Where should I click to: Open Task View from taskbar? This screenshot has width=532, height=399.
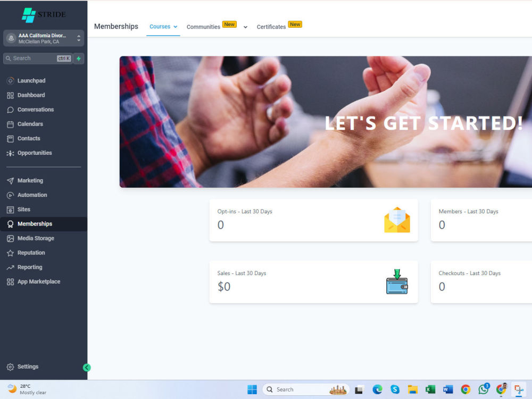click(x=360, y=389)
